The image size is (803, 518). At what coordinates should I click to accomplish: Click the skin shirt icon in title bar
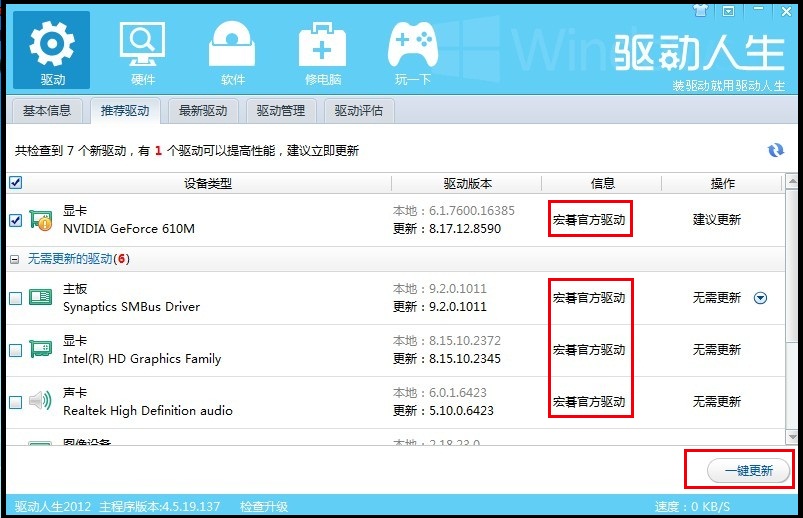(701, 10)
